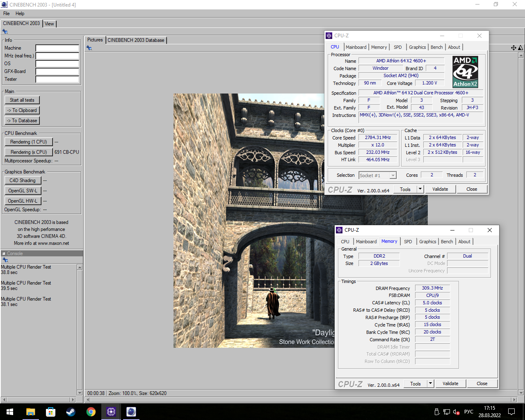Click the taskbar clock 17:15

tap(489, 408)
